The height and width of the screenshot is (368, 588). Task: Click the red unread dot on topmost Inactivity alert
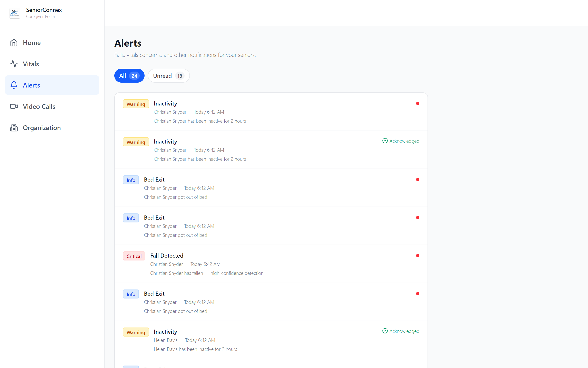tap(418, 103)
